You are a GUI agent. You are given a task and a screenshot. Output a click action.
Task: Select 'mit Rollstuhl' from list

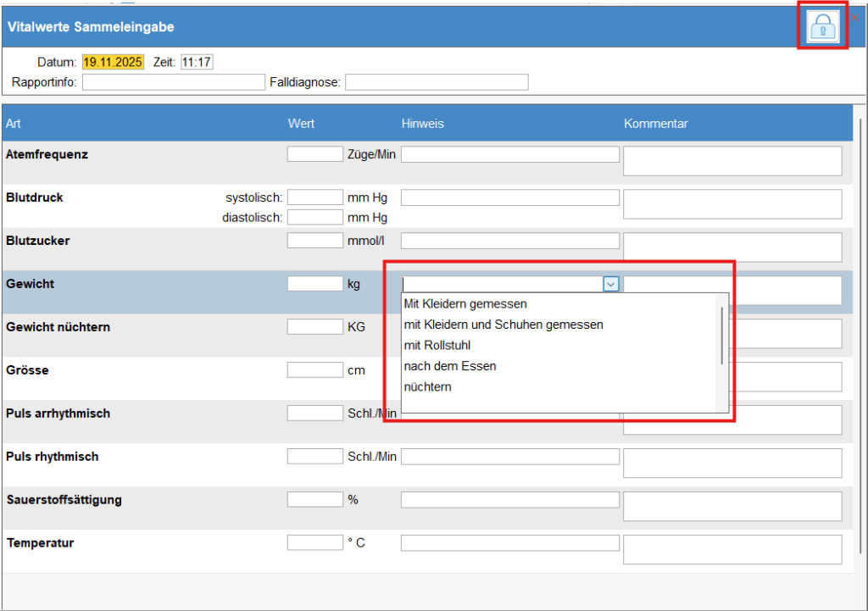click(x=437, y=346)
